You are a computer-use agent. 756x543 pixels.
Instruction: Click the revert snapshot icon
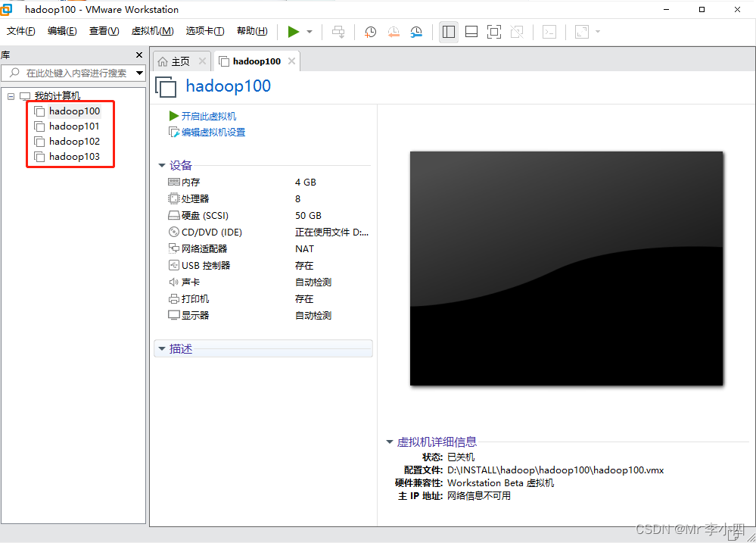pyautogui.click(x=393, y=31)
